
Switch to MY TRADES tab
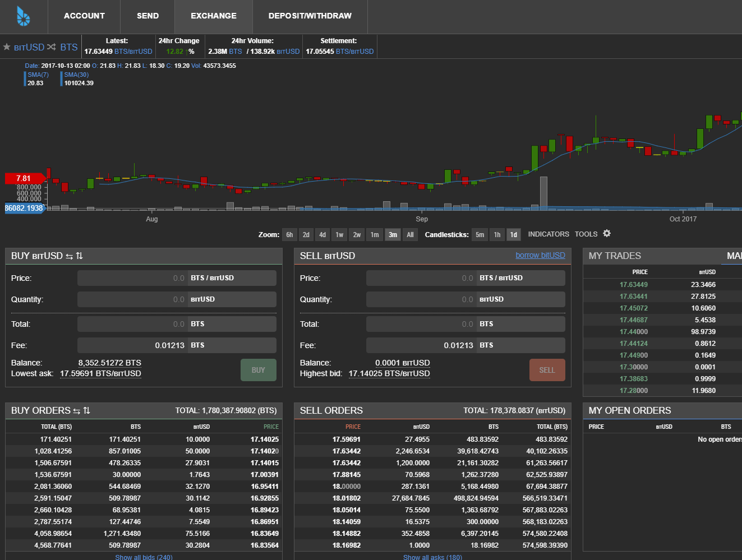click(x=615, y=256)
